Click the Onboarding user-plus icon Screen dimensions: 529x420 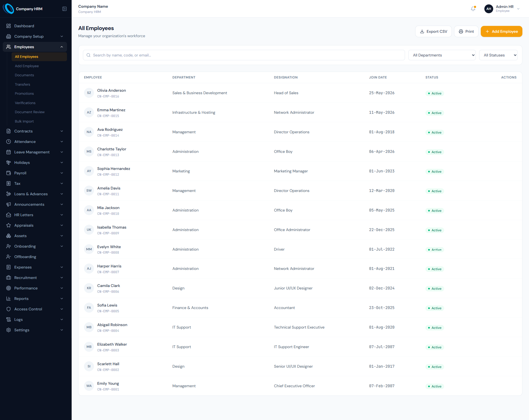tap(9, 246)
